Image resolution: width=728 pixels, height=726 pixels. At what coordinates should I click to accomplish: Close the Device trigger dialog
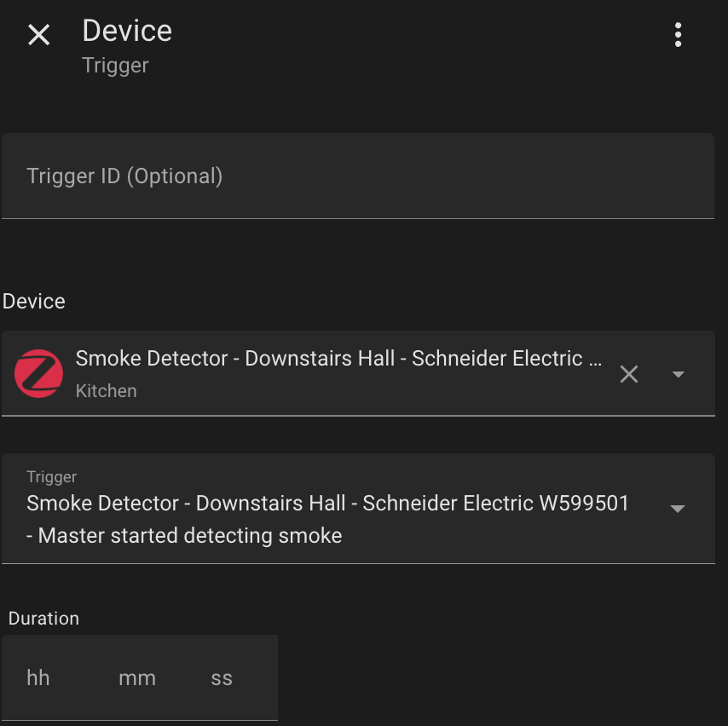pyautogui.click(x=39, y=35)
